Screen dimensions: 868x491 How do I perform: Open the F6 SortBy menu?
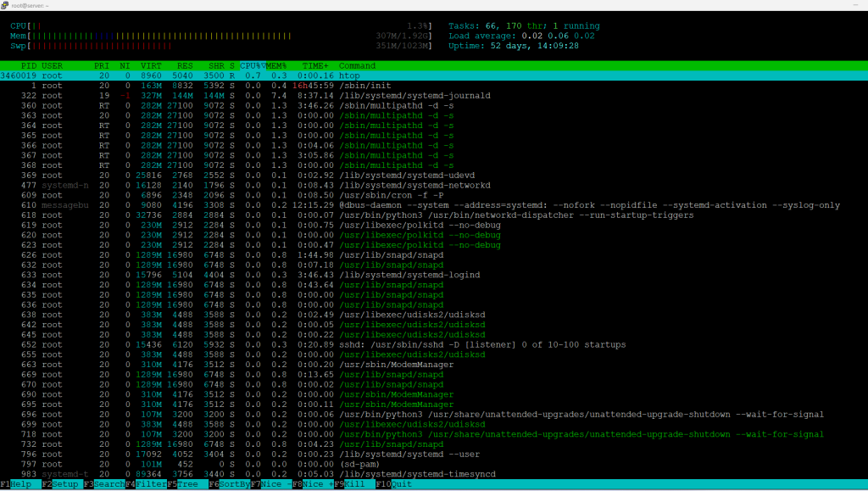228,485
